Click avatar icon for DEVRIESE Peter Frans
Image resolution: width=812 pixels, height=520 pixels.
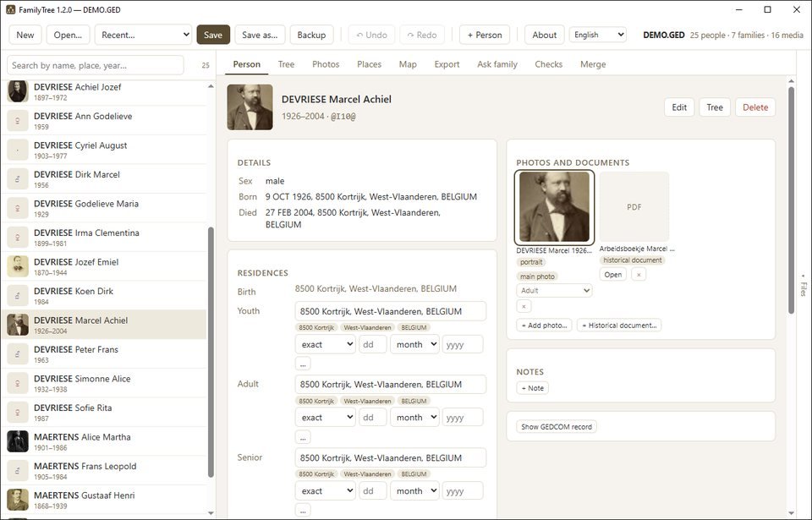(x=18, y=353)
